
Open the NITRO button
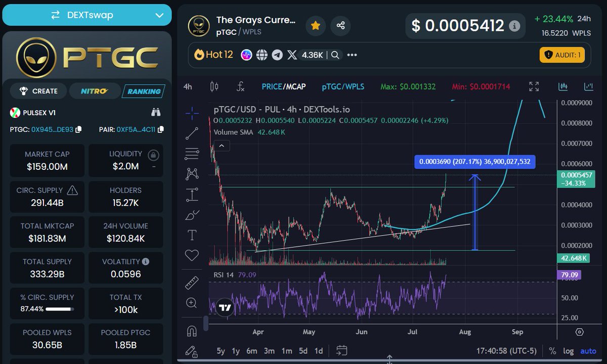(x=95, y=91)
